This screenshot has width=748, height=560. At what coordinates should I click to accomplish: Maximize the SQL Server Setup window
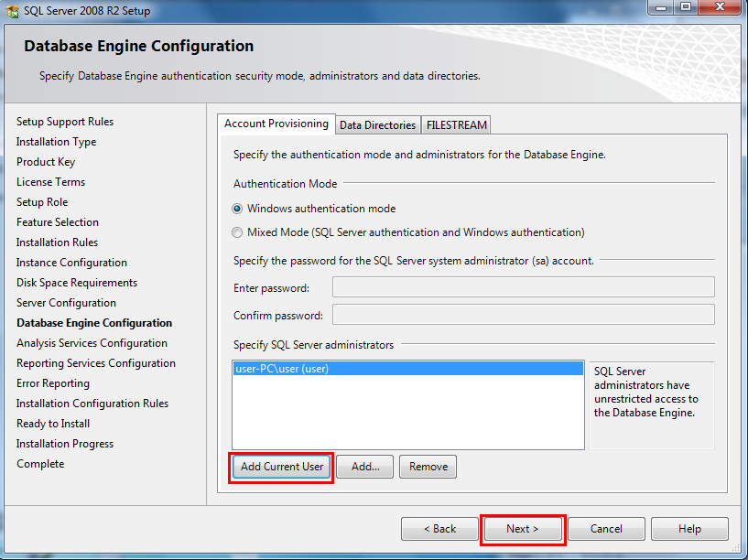[x=686, y=7]
